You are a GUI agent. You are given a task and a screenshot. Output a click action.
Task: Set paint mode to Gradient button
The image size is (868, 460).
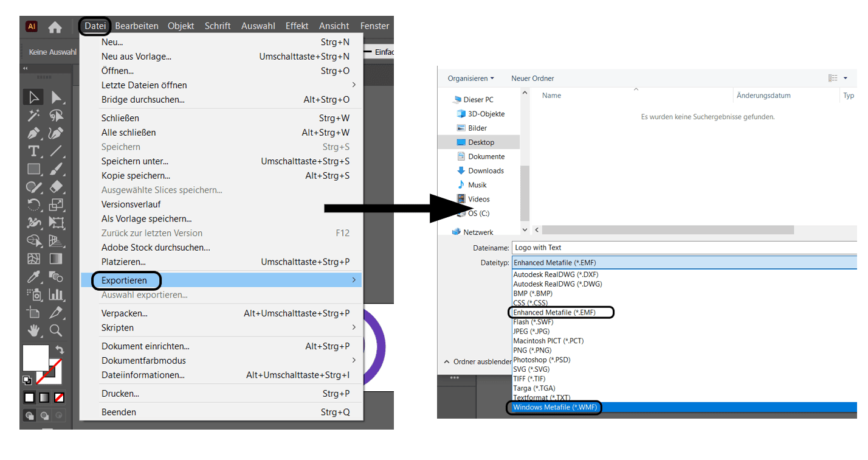(x=44, y=397)
